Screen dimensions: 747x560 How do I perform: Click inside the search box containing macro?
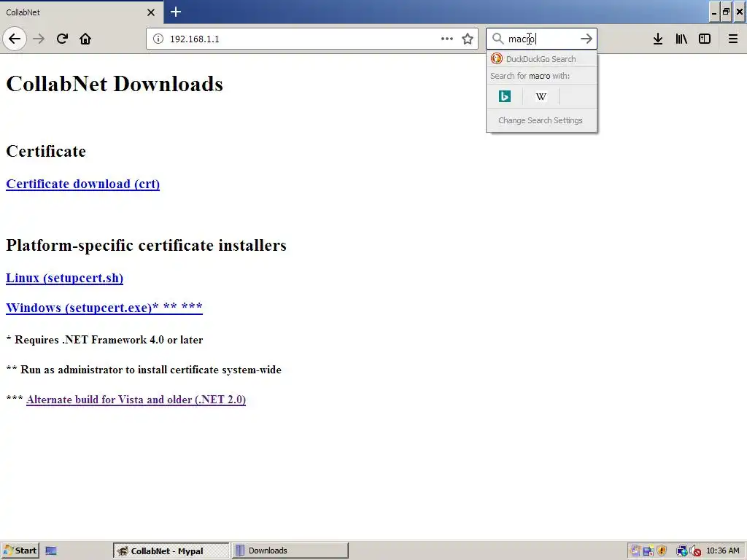(x=541, y=39)
